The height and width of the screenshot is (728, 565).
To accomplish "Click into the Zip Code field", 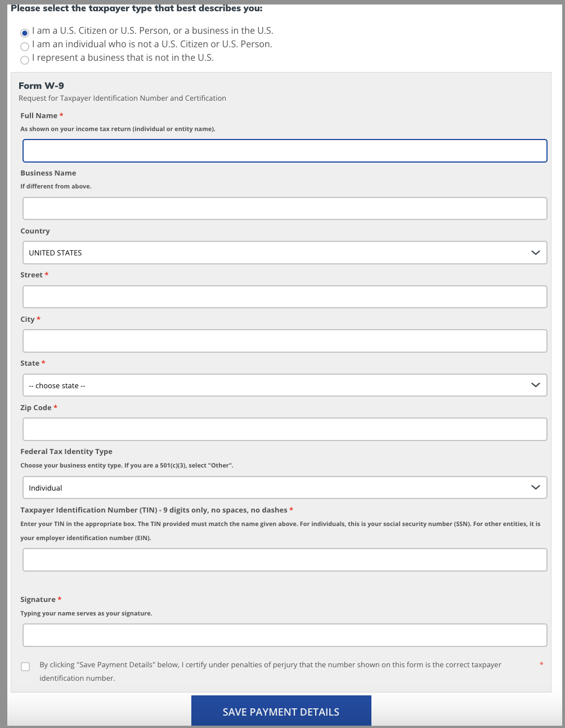I will (x=285, y=429).
